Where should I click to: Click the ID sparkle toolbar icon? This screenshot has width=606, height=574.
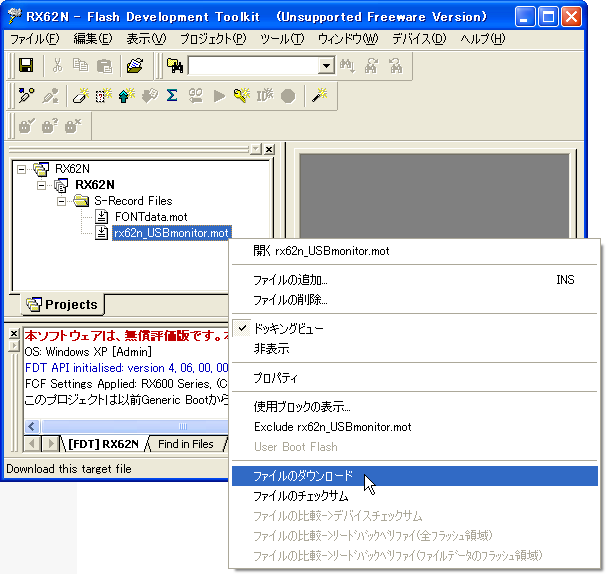tap(265, 95)
